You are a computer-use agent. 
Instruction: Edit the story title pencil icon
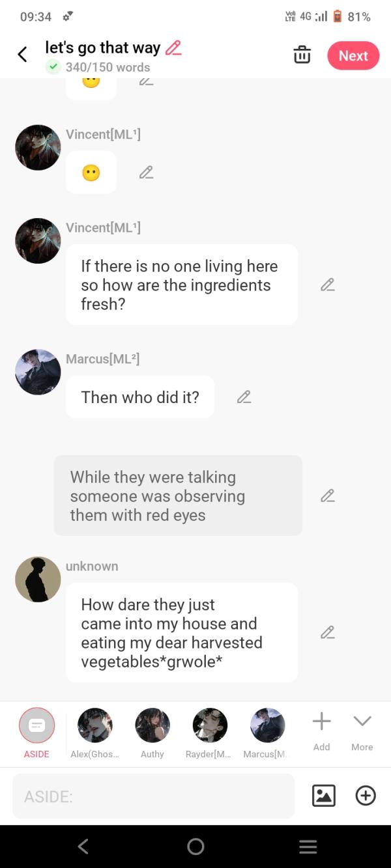(173, 48)
